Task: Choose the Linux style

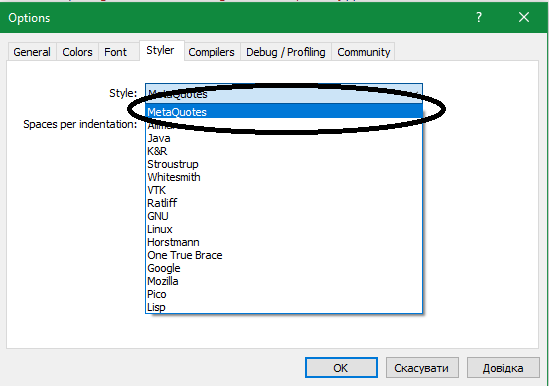Action: [x=284, y=229]
